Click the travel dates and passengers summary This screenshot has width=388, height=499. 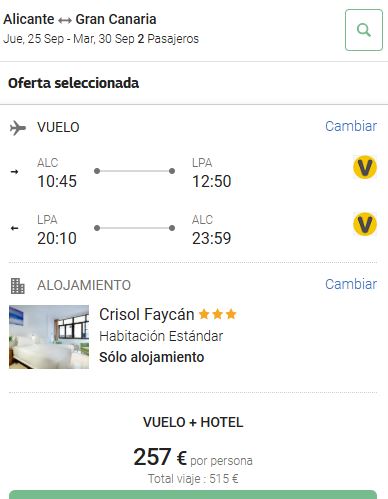coord(101,39)
